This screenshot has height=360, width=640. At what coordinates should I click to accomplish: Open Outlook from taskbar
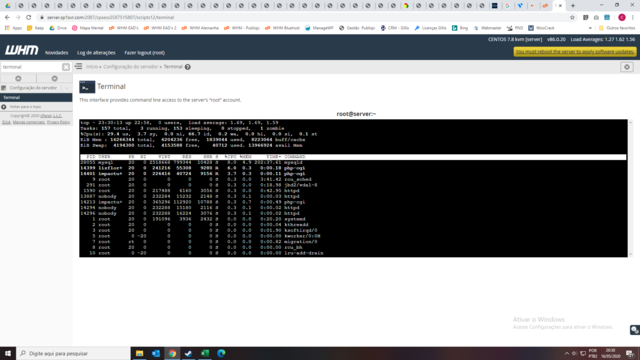point(156,353)
